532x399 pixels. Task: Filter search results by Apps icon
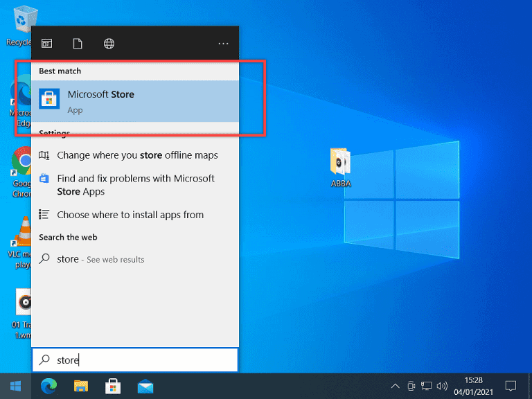[47, 44]
